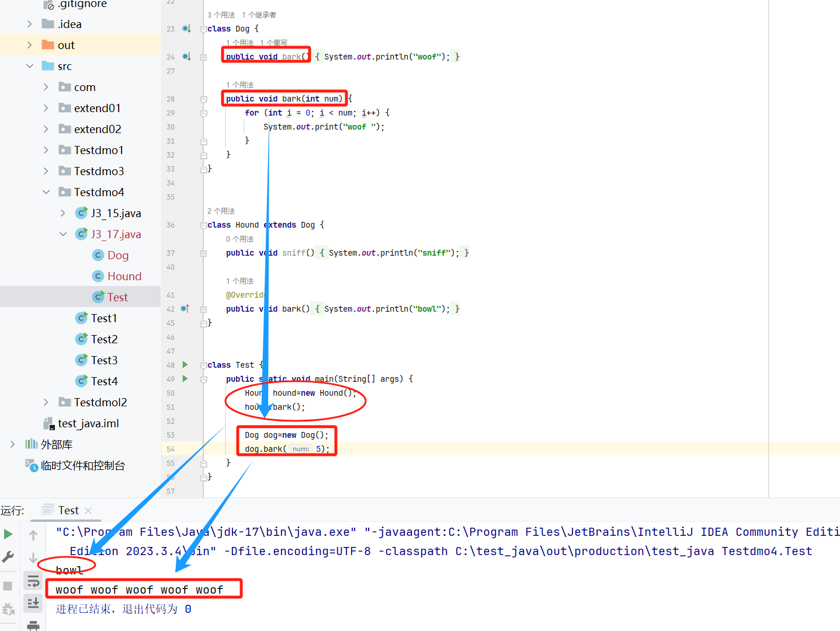Click the 'num:' parameter hint on line 54
This screenshot has height=631, width=840.
pyautogui.click(x=301, y=449)
